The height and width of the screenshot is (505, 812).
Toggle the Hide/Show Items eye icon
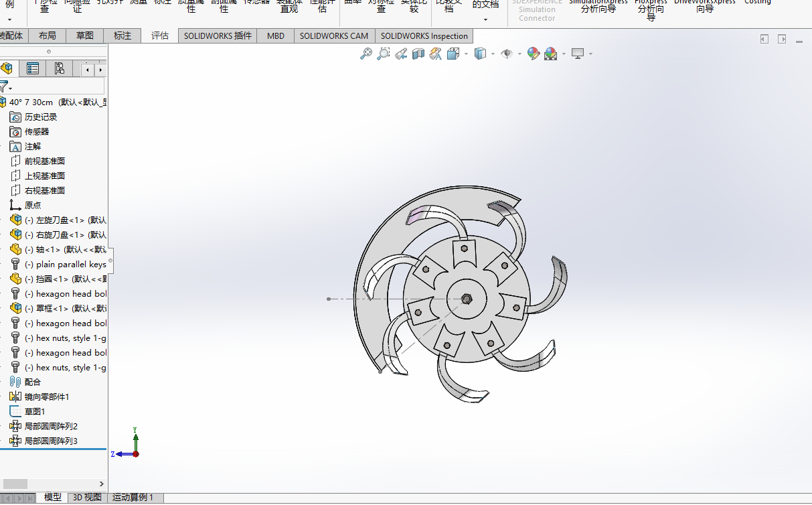click(x=507, y=54)
